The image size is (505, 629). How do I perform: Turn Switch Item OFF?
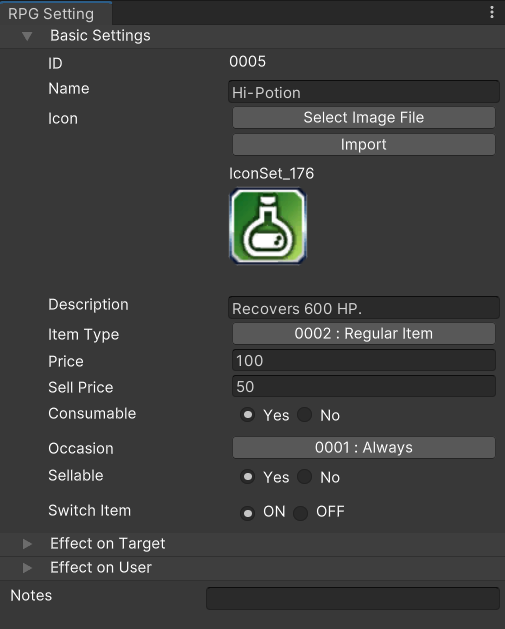coord(300,513)
